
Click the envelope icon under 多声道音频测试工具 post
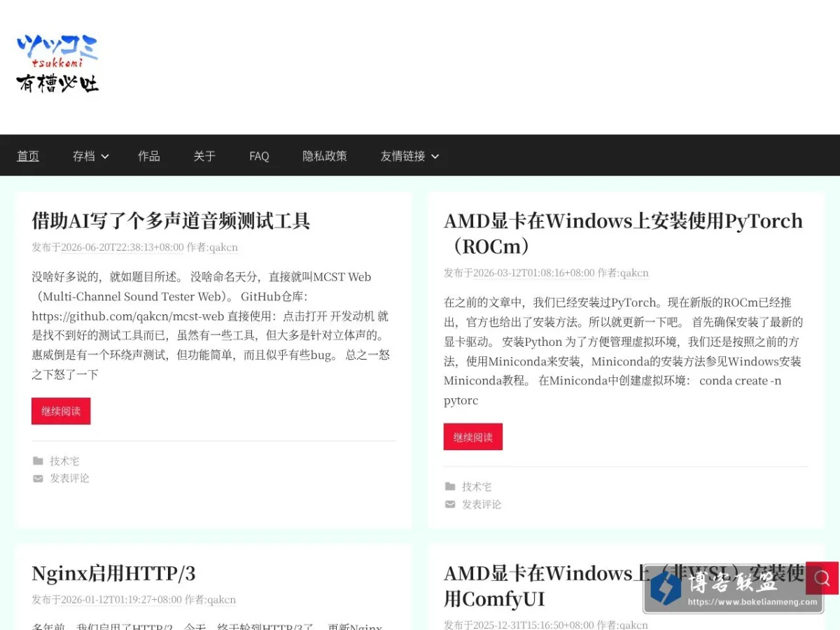(x=38, y=479)
